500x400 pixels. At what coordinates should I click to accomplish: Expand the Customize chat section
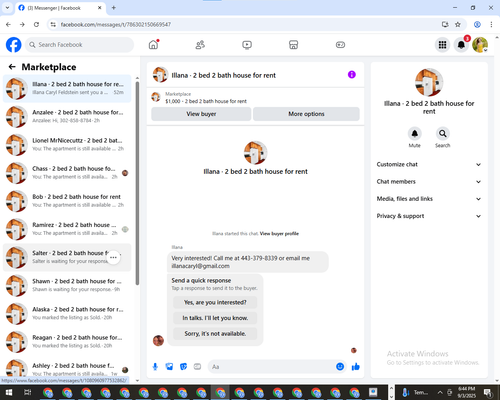[x=429, y=164]
